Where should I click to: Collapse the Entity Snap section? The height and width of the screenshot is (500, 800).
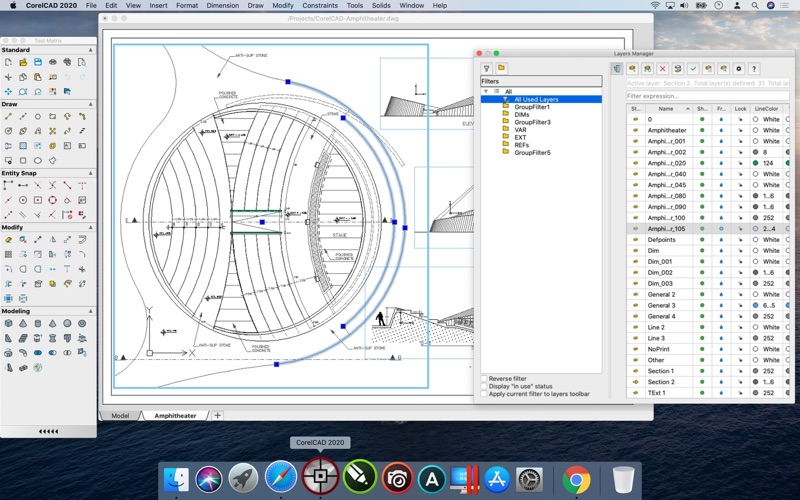92,173
